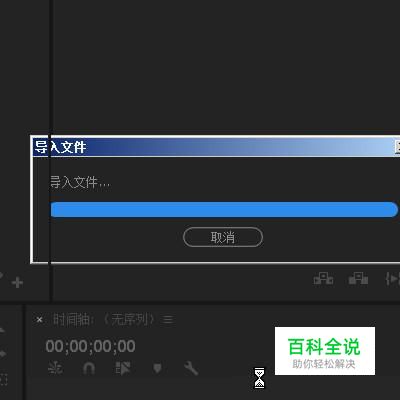
Task: Open the plus Button Editor icon
Action: (x=17, y=283)
